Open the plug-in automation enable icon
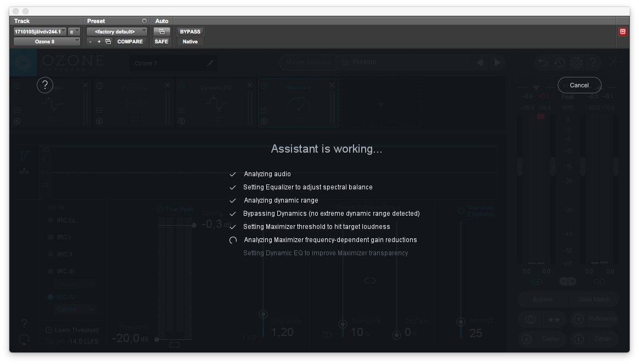This screenshot has height=364, width=639. click(162, 31)
